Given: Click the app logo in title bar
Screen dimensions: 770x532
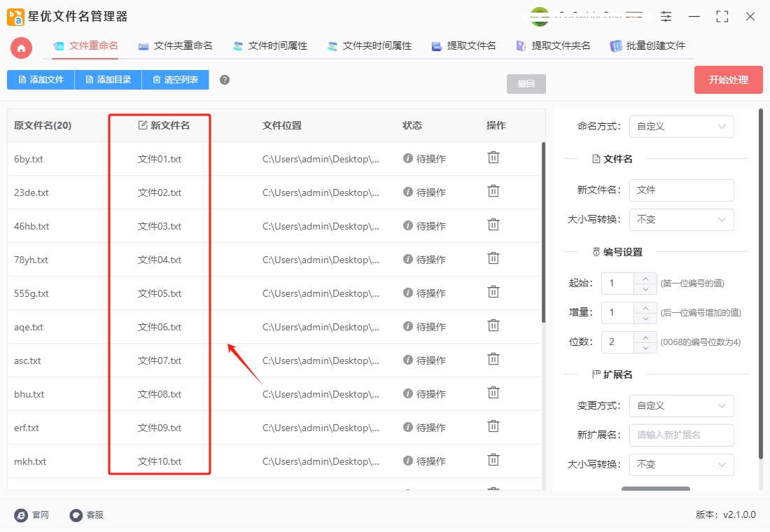Looking at the screenshot, I should coord(15,17).
